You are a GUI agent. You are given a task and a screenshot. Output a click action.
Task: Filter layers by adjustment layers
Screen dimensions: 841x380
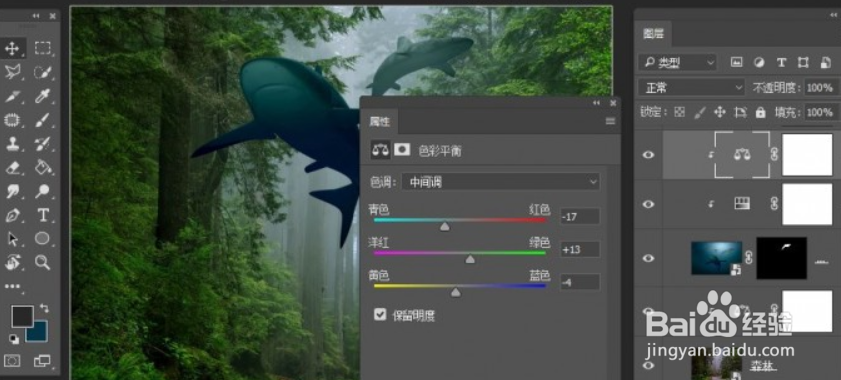pyautogui.click(x=759, y=62)
